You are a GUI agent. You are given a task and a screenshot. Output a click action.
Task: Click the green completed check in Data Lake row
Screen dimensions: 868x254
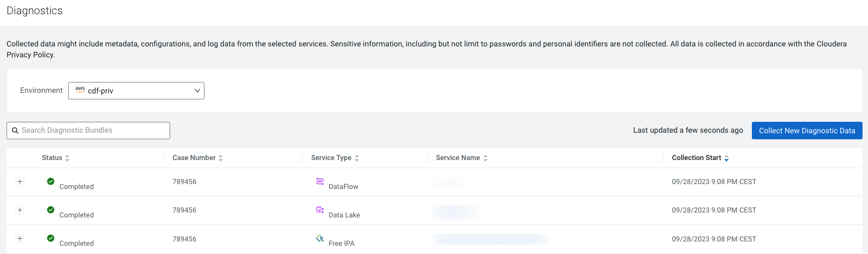[x=51, y=210]
